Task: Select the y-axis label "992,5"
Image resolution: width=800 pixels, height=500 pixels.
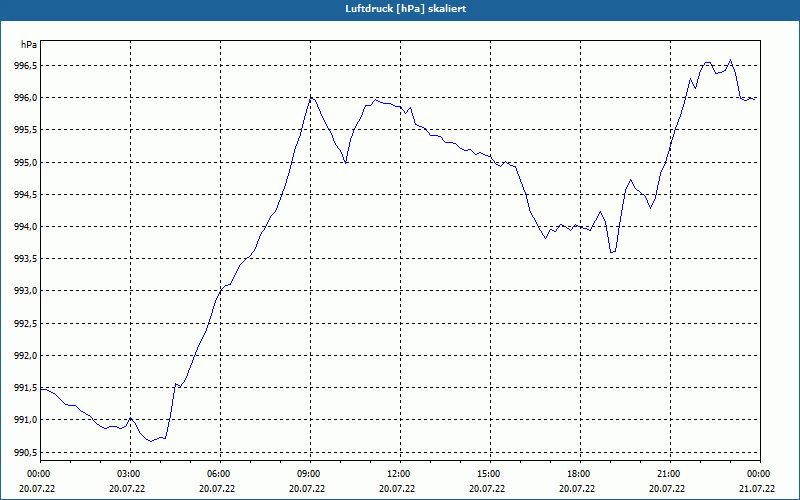Action: coord(26,323)
